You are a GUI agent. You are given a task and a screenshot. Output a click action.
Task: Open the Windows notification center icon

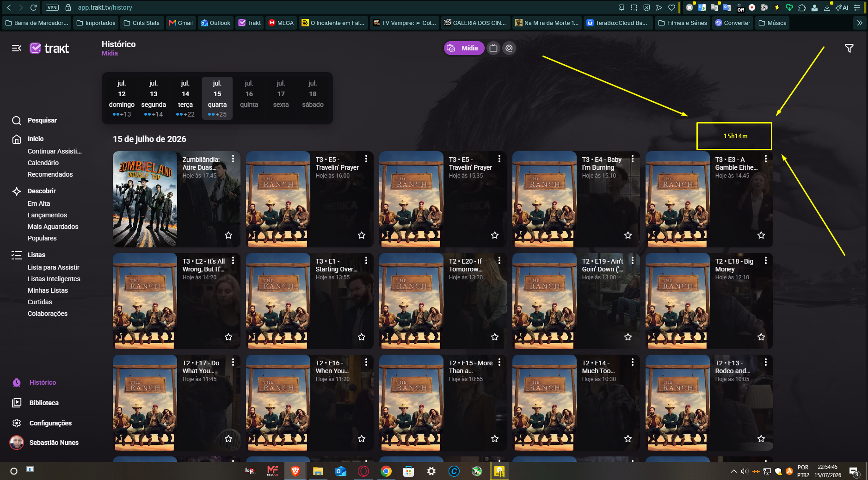point(854,471)
